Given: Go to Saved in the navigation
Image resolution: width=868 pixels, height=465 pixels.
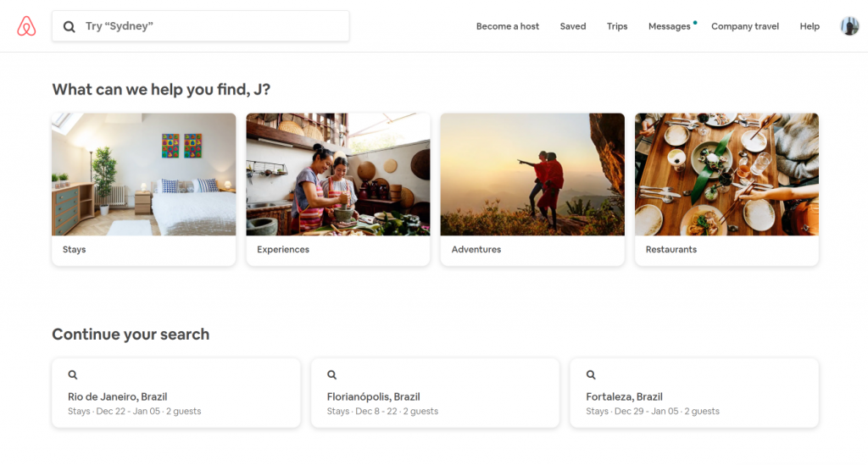Looking at the screenshot, I should (x=572, y=26).
